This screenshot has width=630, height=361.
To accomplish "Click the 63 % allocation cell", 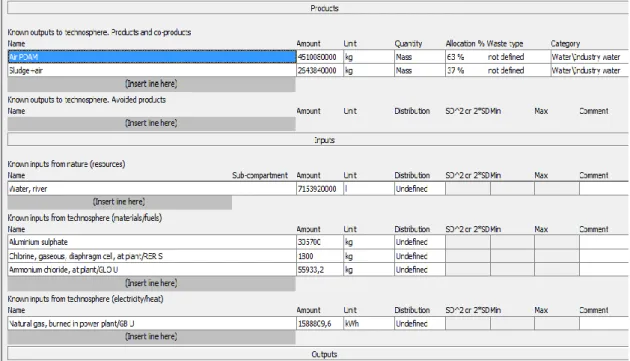I will 465,57.
